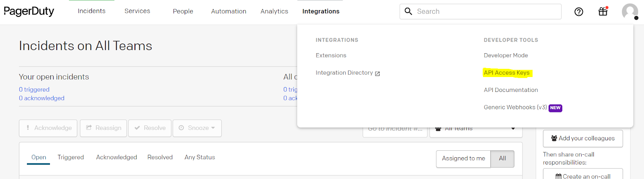Click the help question mark icon
The width and height of the screenshot is (644, 179).
coord(578,12)
